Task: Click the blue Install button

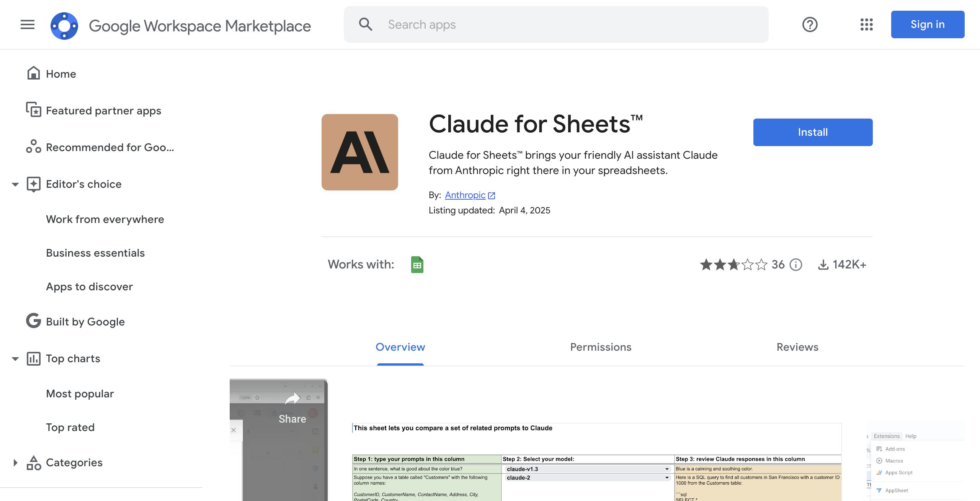Action: click(x=813, y=132)
